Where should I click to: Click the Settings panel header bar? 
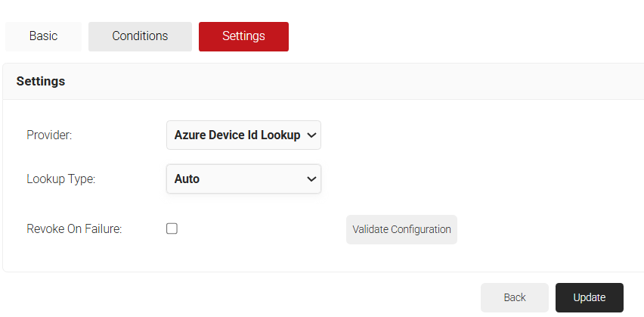click(340, 81)
